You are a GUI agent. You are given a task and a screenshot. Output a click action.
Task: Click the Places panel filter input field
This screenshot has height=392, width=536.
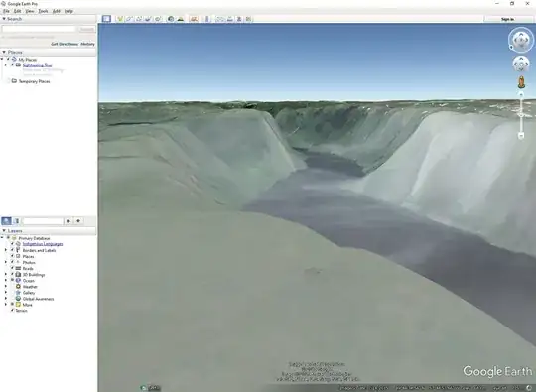(43, 221)
